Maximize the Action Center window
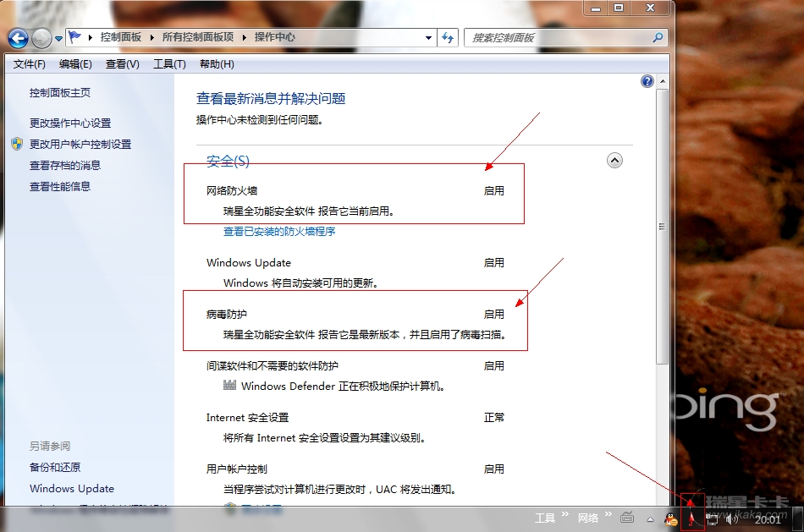Image resolution: width=804 pixels, height=532 pixels. click(619, 8)
